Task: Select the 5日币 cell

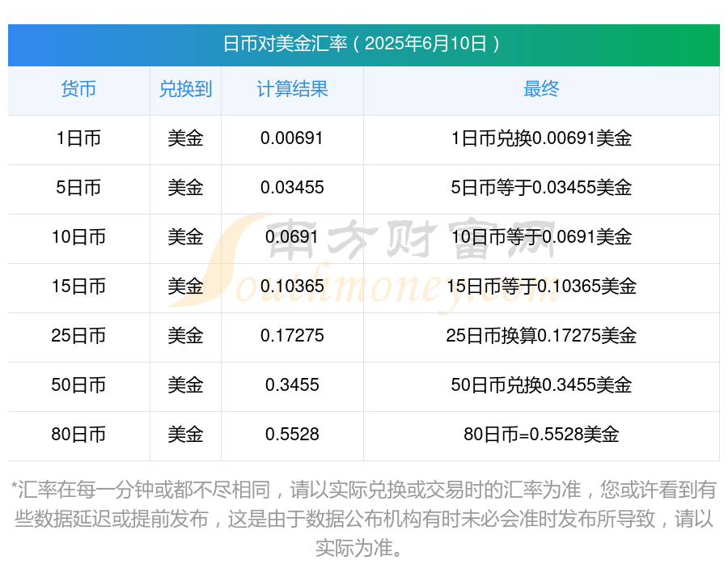Action: tap(78, 188)
